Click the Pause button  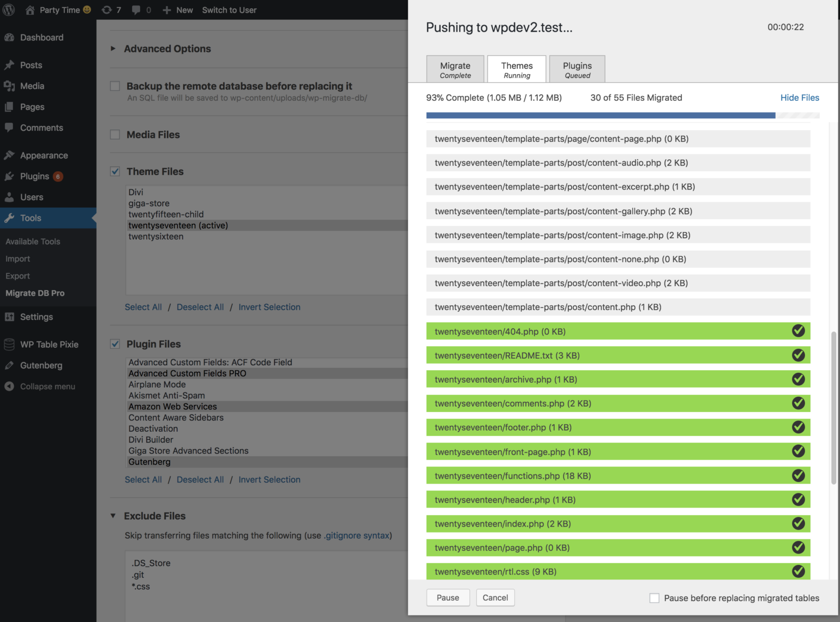tap(448, 597)
